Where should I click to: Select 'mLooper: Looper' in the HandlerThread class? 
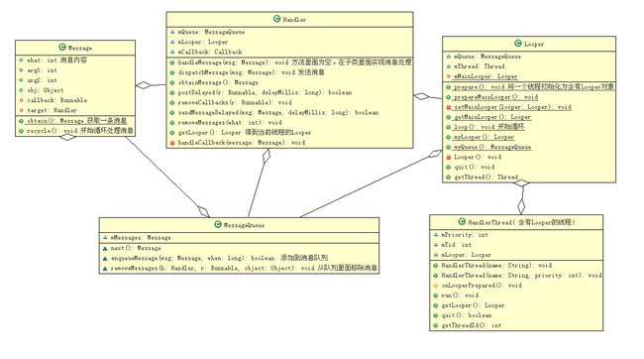(x=467, y=255)
